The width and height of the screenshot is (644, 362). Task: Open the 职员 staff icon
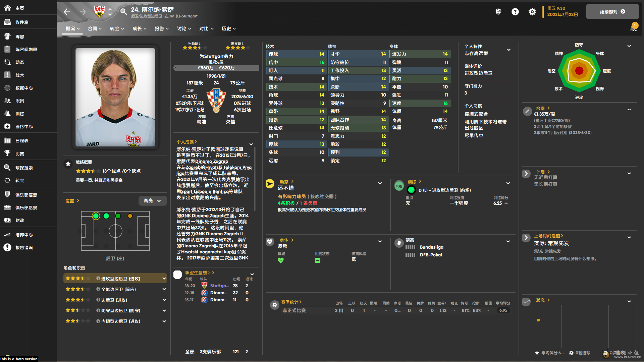[7, 101]
